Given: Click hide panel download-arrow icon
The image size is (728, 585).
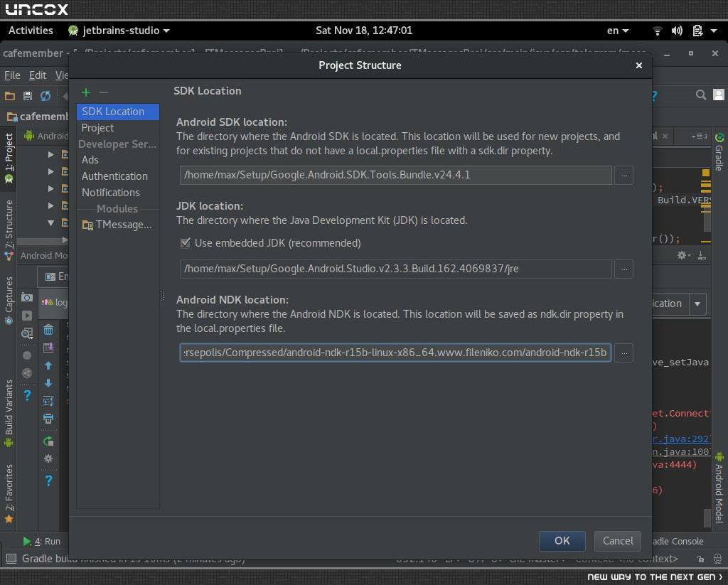Looking at the screenshot, I should 702,255.
